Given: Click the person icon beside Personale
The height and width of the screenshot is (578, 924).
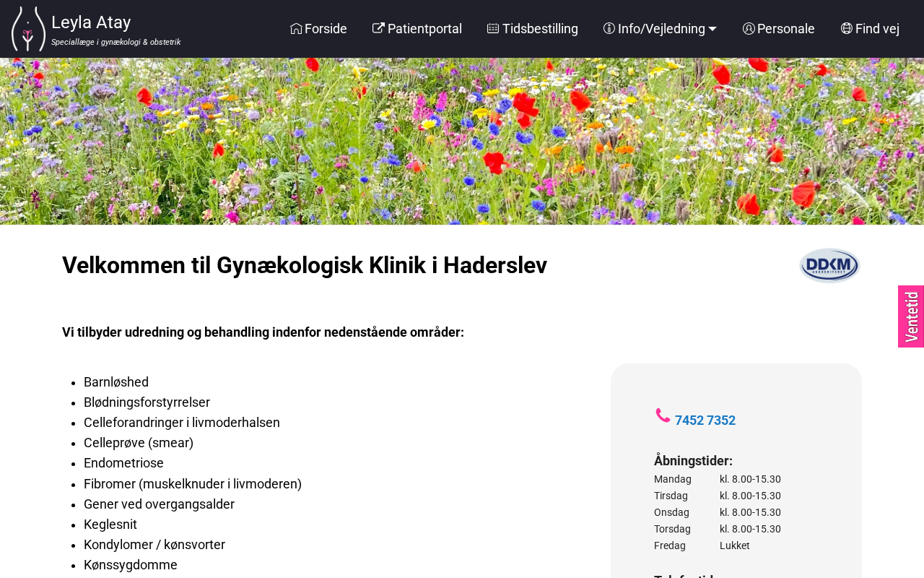Looking at the screenshot, I should pos(749,29).
